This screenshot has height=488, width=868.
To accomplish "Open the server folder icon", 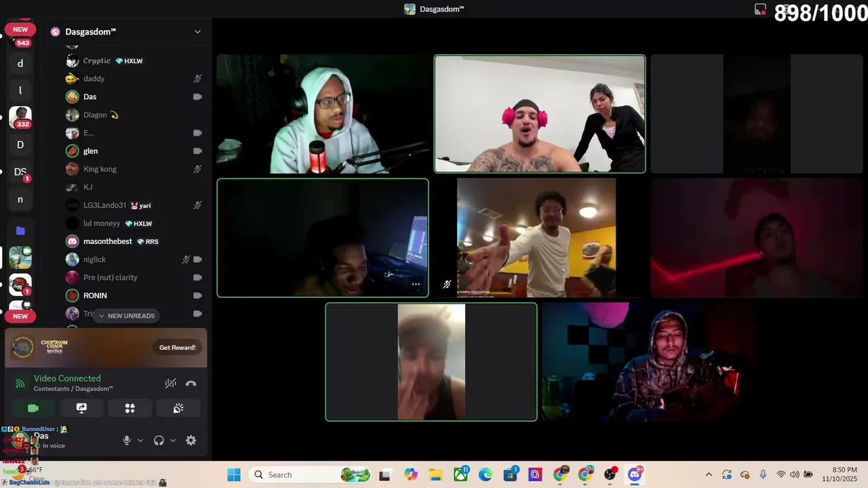I will pos(20,230).
